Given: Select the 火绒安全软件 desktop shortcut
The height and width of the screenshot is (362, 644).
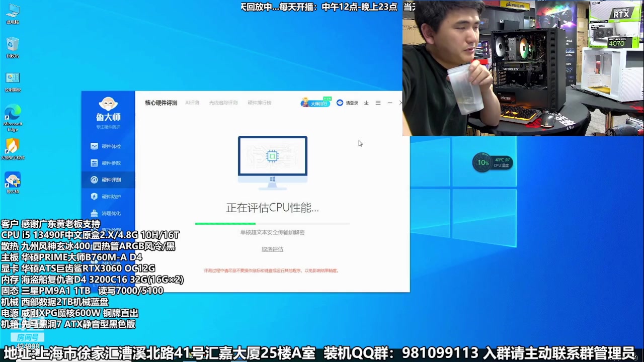Looking at the screenshot, I should (13, 149).
